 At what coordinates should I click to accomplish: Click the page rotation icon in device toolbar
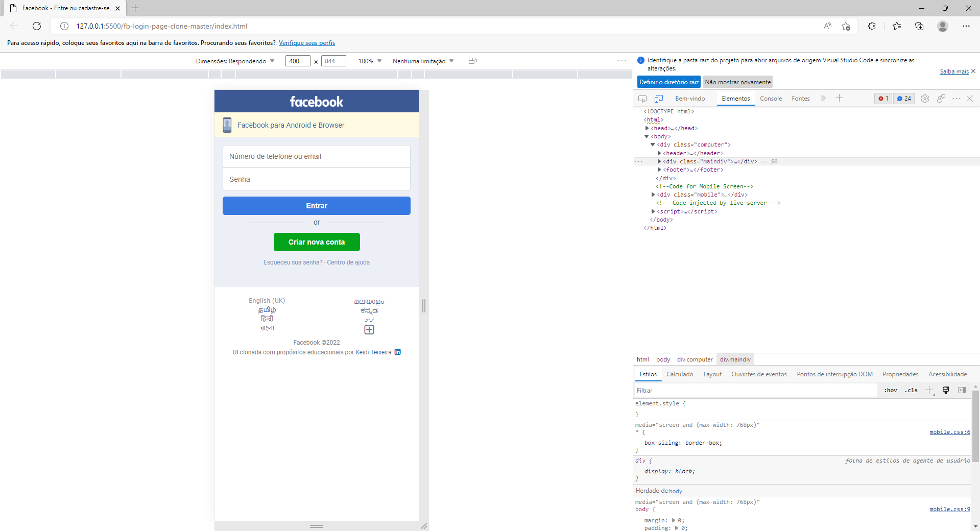click(472, 61)
